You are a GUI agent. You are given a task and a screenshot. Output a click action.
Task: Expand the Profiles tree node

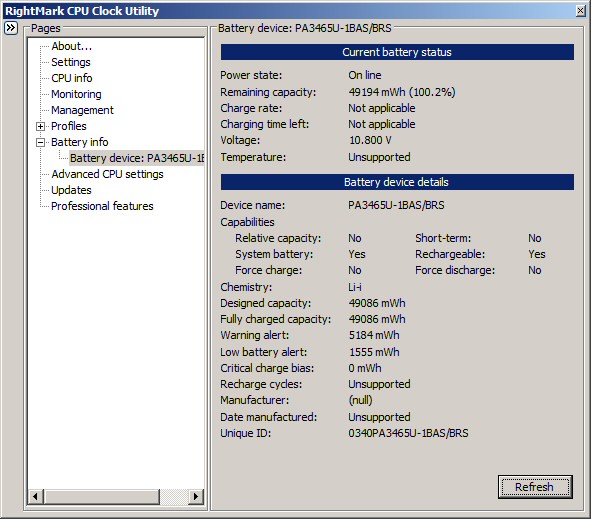click(x=40, y=126)
